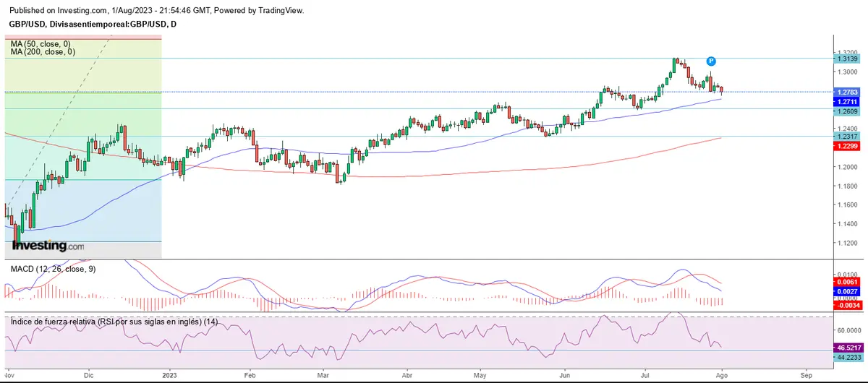Screen dimensions: 868x383
Task: Click the 1.3139 horizontal level price label
Action: [847, 59]
